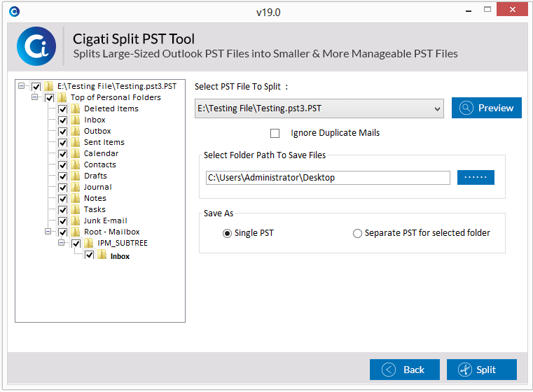Select the Single PST radio option
The height and width of the screenshot is (392, 533).
point(227,233)
